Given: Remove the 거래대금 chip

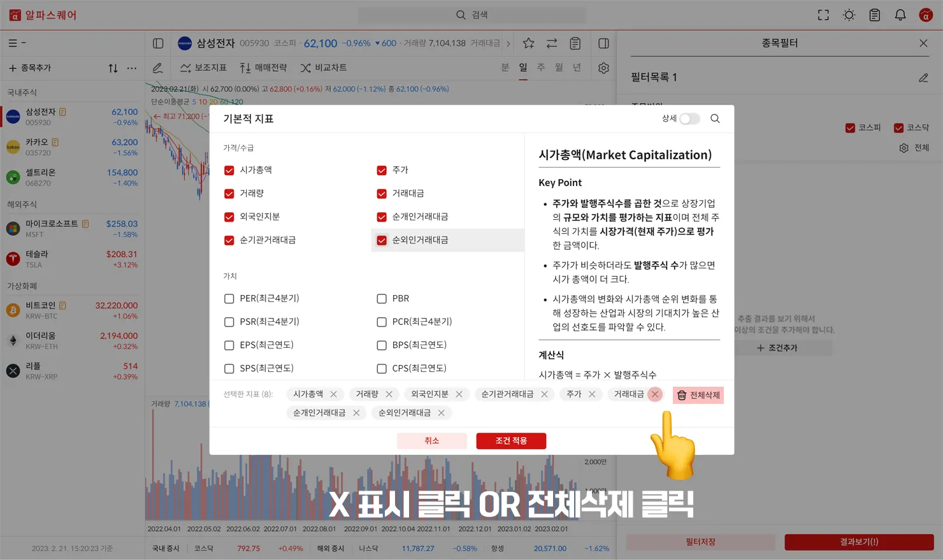Looking at the screenshot, I should click(654, 394).
